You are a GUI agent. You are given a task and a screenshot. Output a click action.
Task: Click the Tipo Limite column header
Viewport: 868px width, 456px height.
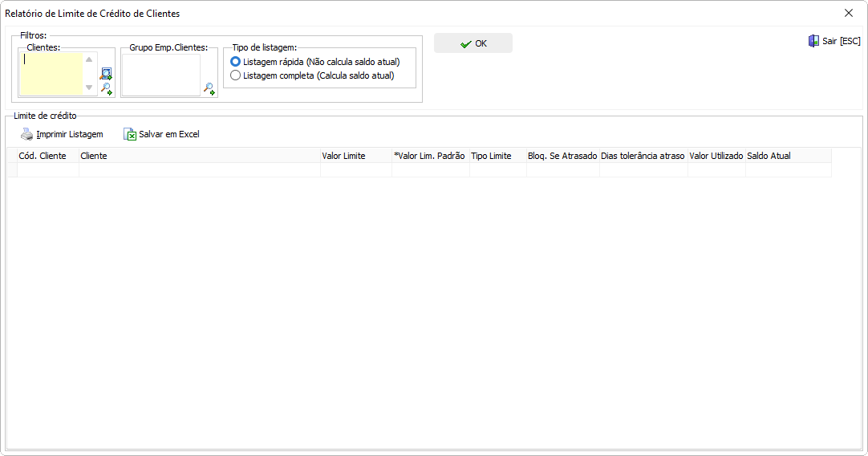point(497,156)
